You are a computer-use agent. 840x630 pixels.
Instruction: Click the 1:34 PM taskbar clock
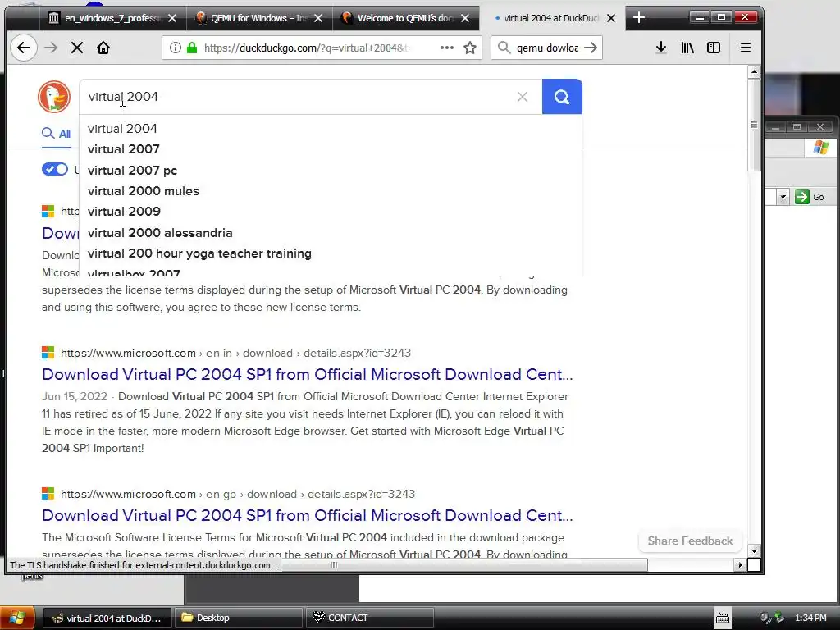[x=810, y=618]
